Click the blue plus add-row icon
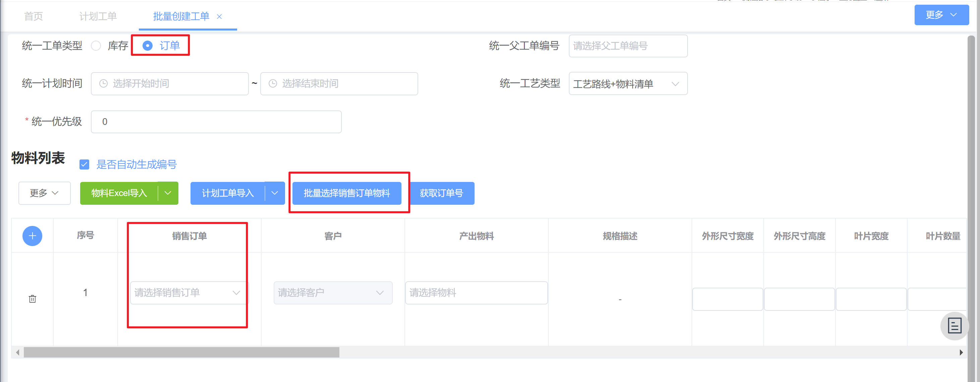 32,236
